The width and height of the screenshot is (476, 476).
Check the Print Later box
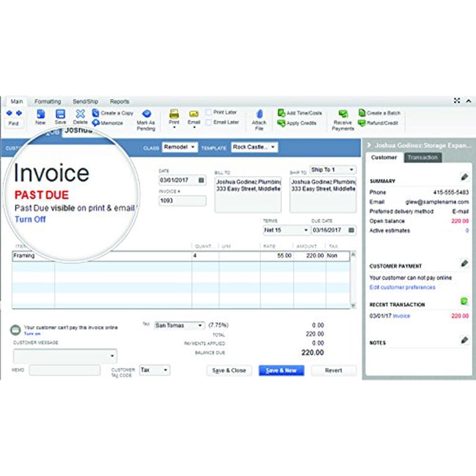click(208, 112)
